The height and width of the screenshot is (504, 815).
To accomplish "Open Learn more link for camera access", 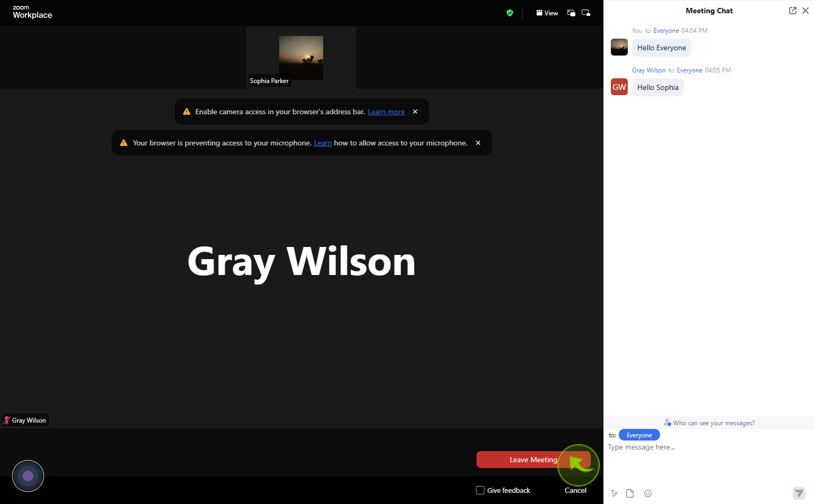I will (386, 112).
